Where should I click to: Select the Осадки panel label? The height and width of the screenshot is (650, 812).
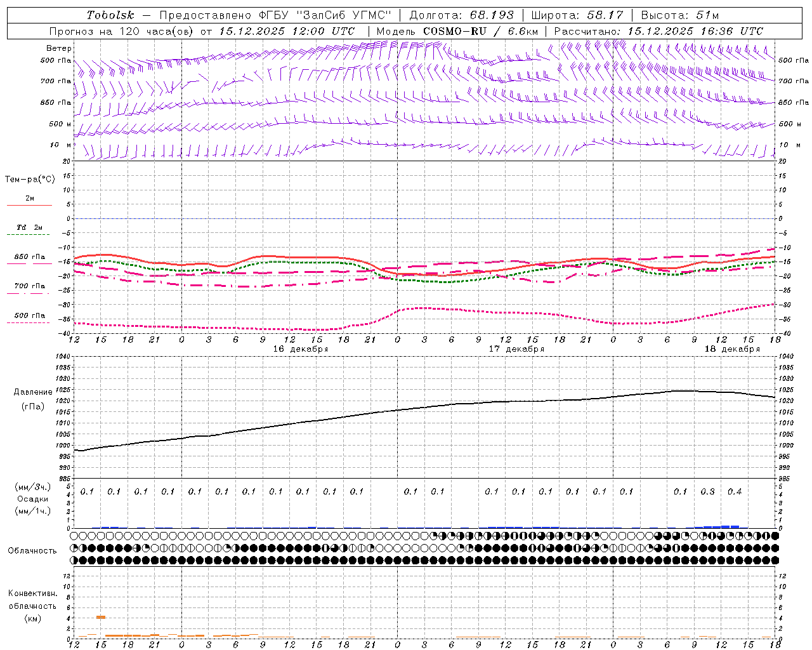tap(32, 499)
